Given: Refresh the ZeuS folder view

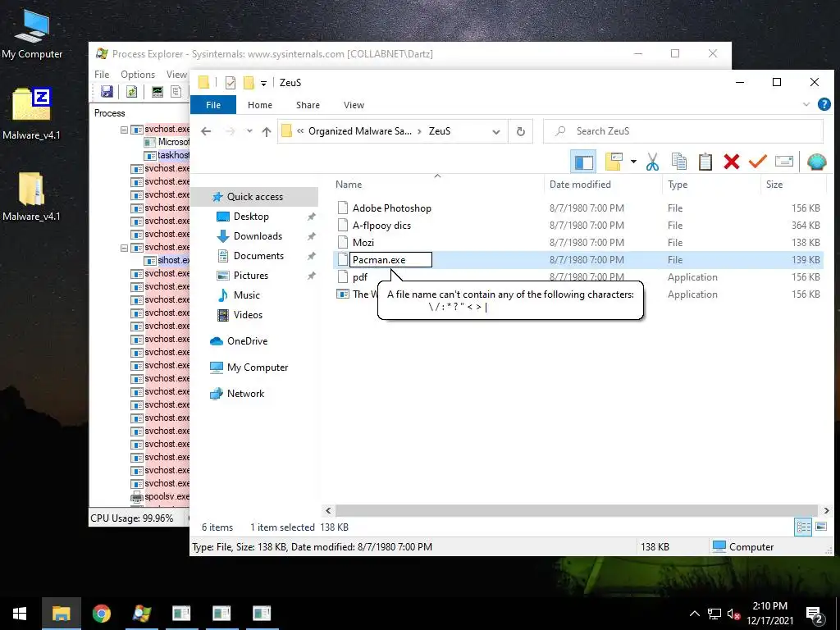Looking at the screenshot, I should [520, 131].
